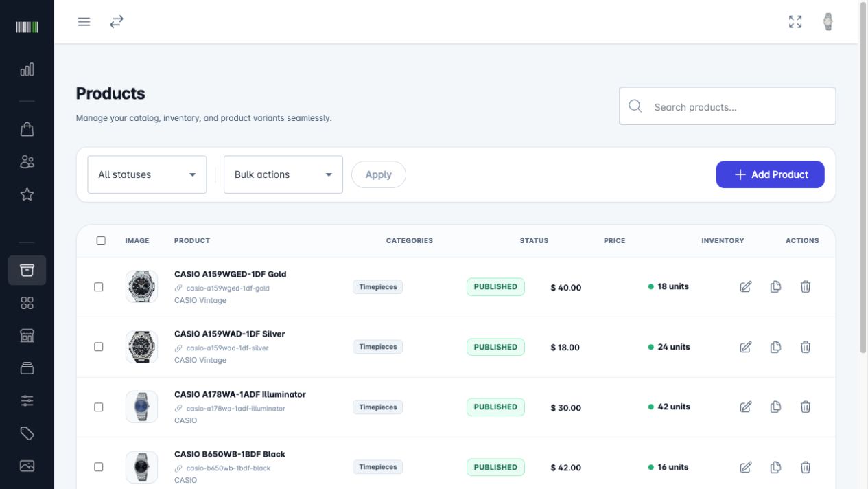Select checkbox for CASIO A178WA-1ADF Illuminator
The width and height of the screenshot is (868, 489).
(x=99, y=407)
